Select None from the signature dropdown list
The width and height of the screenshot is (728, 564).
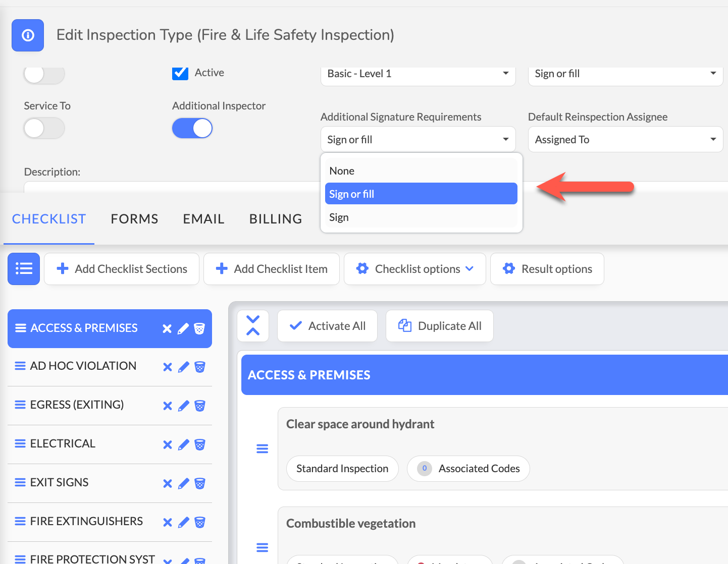coord(342,171)
